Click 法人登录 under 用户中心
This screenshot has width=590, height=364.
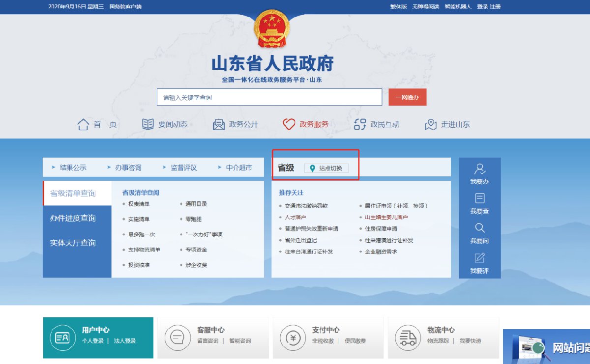click(x=125, y=341)
